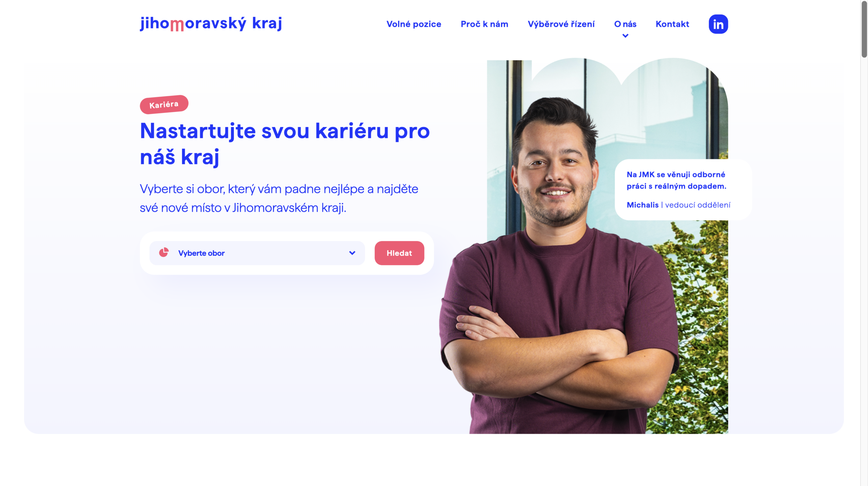Image resolution: width=868 pixels, height=486 pixels.
Task: Open the LinkedIn icon link
Action: coord(718,24)
